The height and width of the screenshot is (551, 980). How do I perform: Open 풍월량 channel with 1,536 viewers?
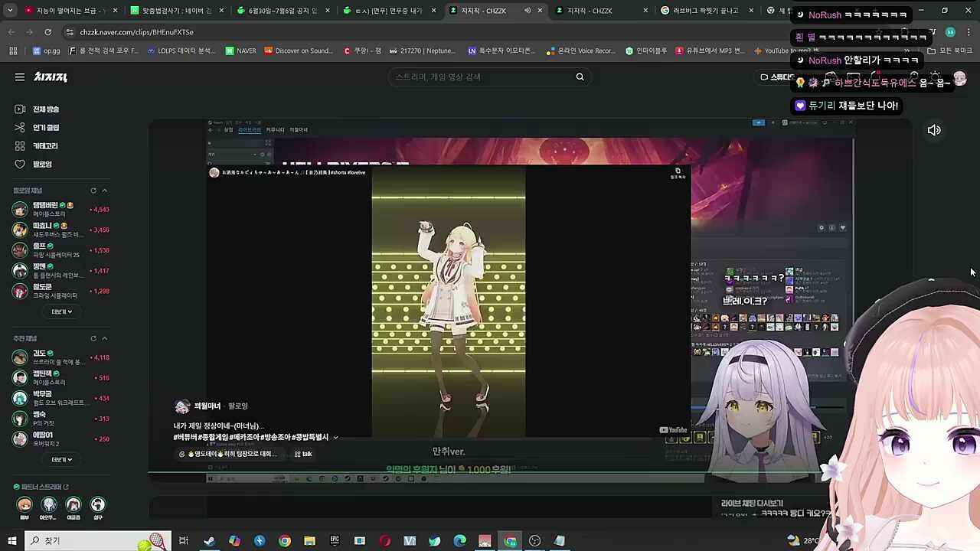(x=61, y=250)
